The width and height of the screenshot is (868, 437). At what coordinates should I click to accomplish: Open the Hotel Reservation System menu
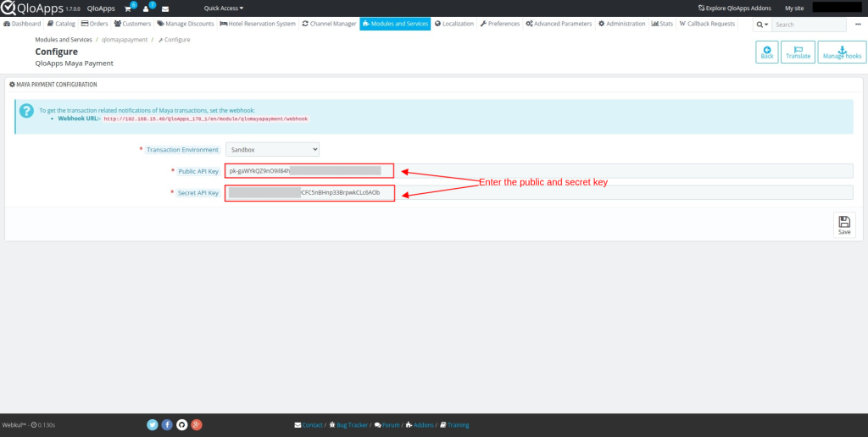pyautogui.click(x=258, y=24)
